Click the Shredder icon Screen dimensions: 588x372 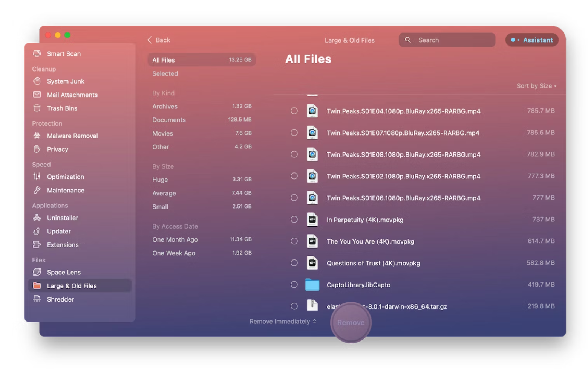coord(37,299)
